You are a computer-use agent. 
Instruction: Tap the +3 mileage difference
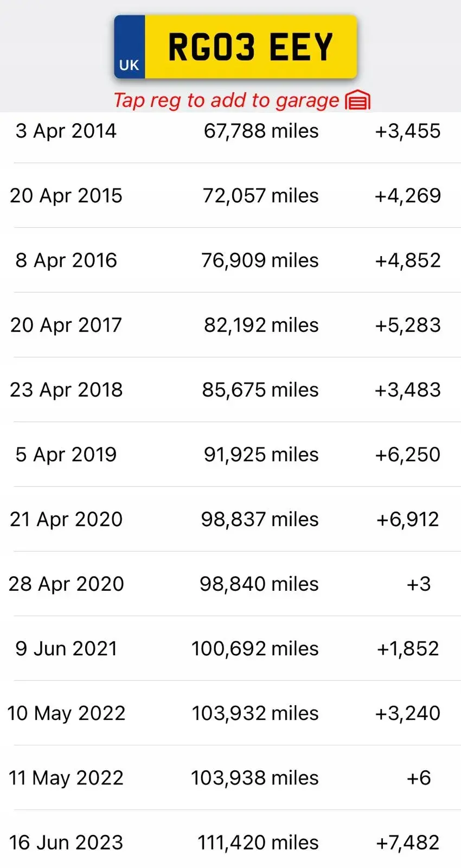tap(419, 584)
